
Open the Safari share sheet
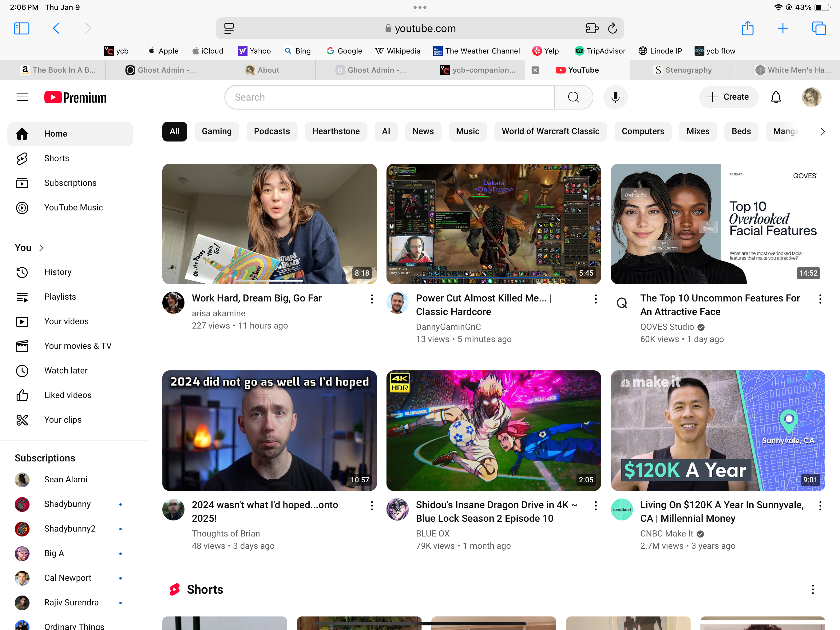(747, 28)
